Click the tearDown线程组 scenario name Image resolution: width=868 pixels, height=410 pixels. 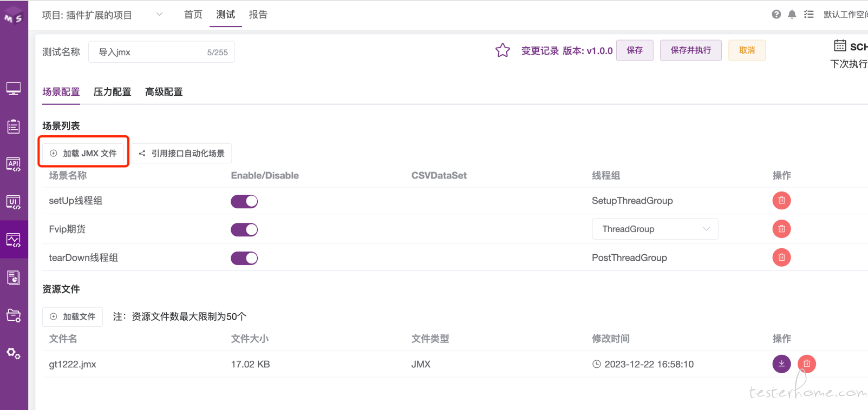coord(83,258)
